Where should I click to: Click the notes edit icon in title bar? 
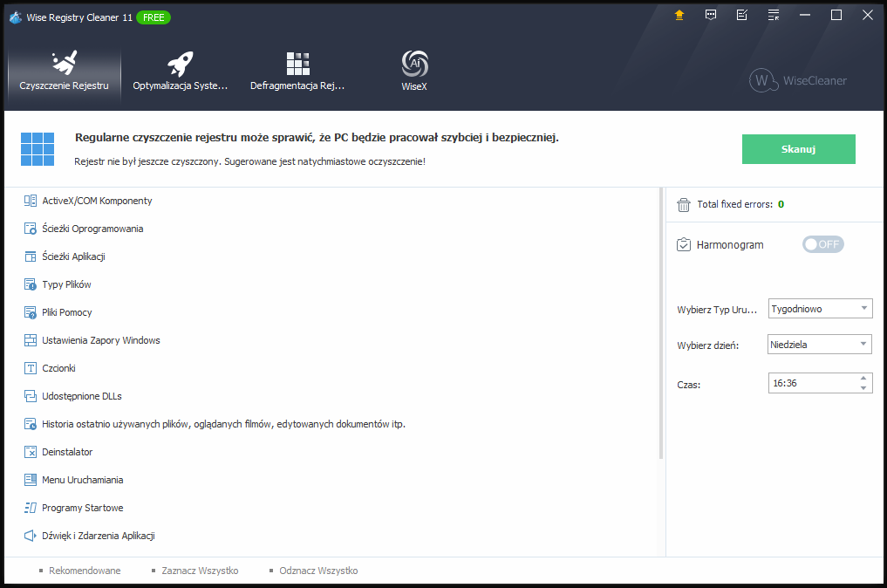point(742,15)
